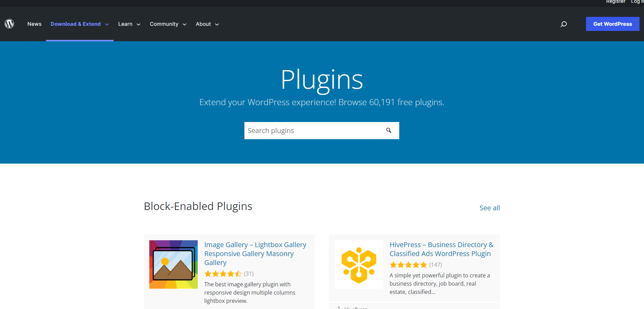Click the Get WordPress button
The height and width of the screenshot is (309, 644).
point(612,24)
